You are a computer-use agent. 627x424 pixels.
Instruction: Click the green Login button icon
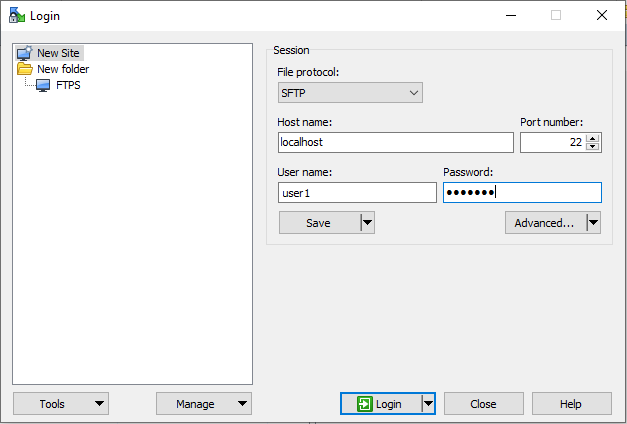coord(364,404)
